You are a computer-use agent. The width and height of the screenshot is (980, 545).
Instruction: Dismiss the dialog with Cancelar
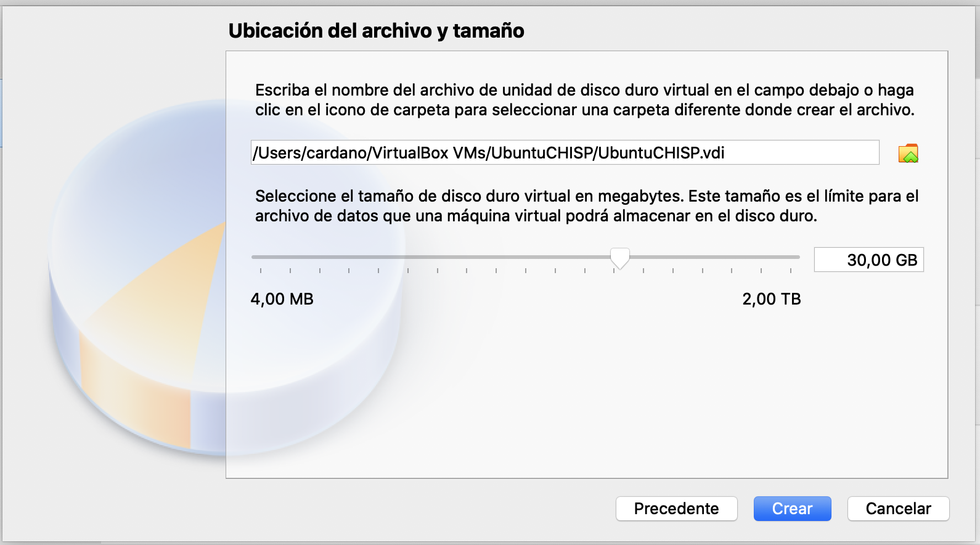(x=898, y=509)
